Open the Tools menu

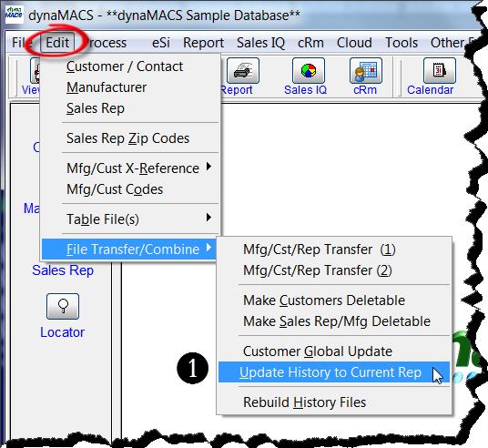402,43
